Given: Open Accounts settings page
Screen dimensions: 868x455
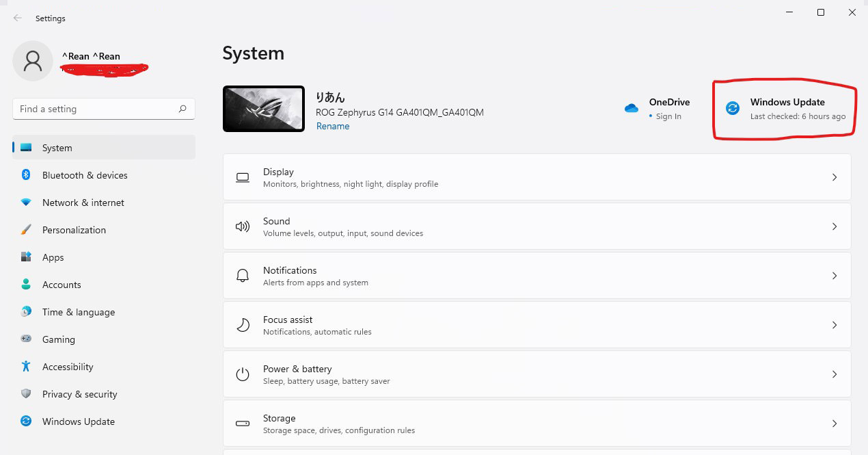Looking at the screenshot, I should pos(104,285).
